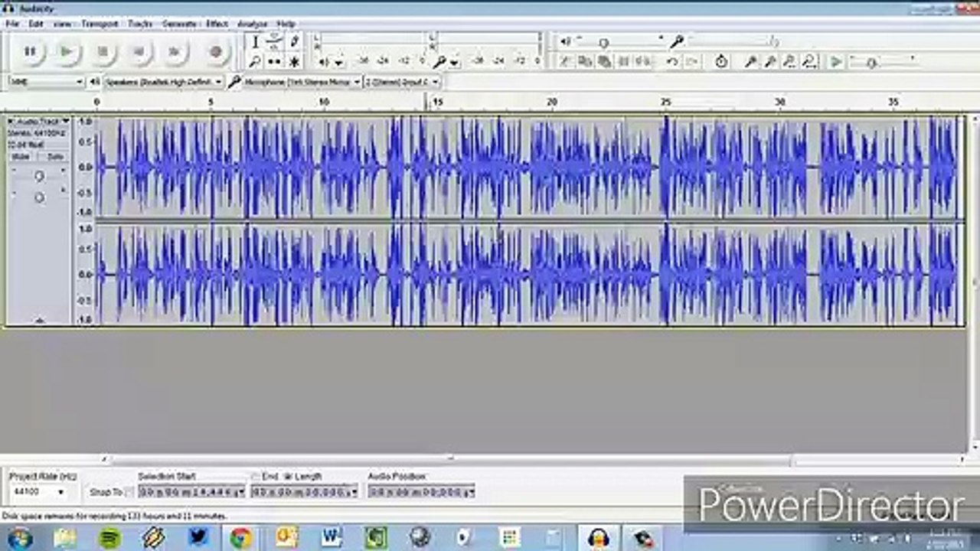Adjust the track pan slider
Screen dimensions: 980x551
click(39, 197)
